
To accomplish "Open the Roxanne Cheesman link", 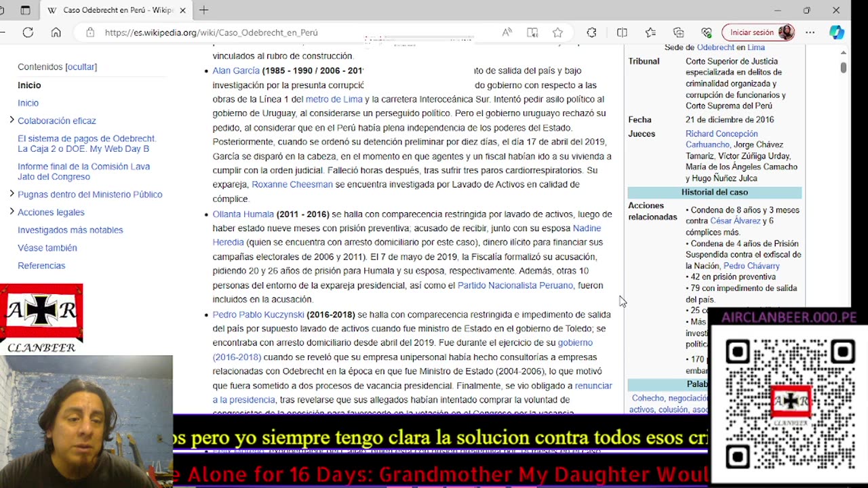I will click(292, 184).
